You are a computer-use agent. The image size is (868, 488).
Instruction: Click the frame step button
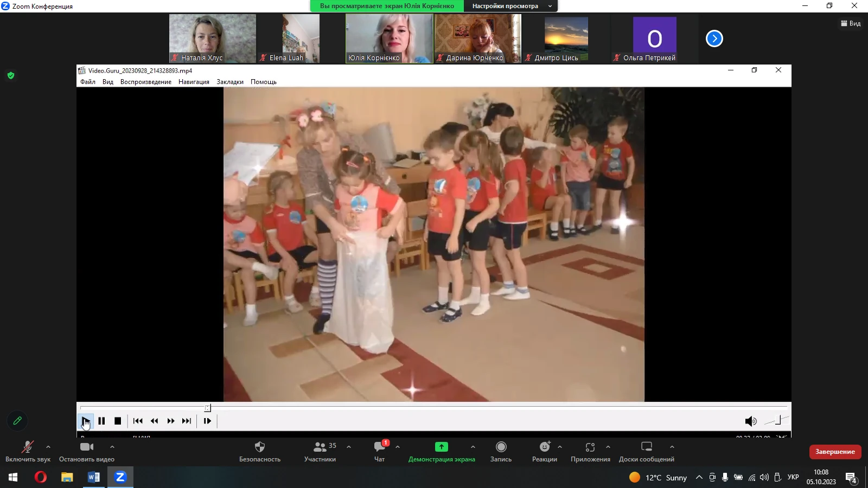(207, 421)
